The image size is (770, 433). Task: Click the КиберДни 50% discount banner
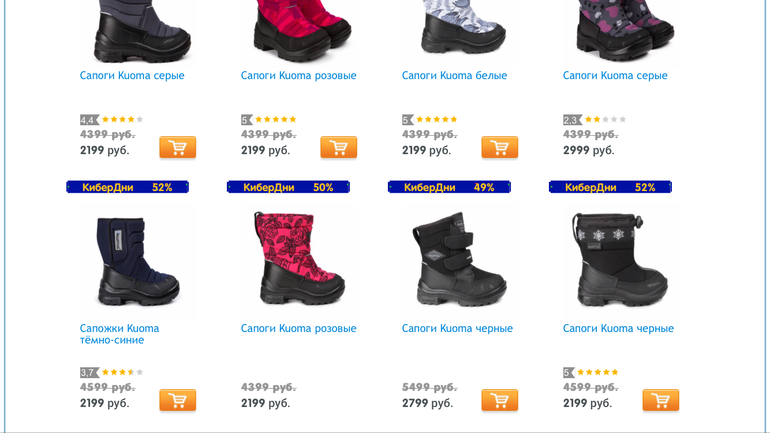(x=288, y=187)
